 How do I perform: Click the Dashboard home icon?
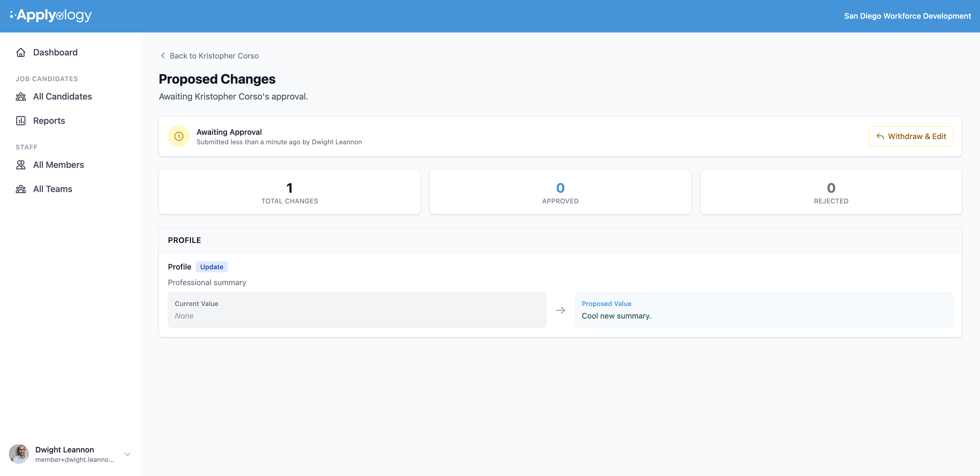tap(21, 52)
